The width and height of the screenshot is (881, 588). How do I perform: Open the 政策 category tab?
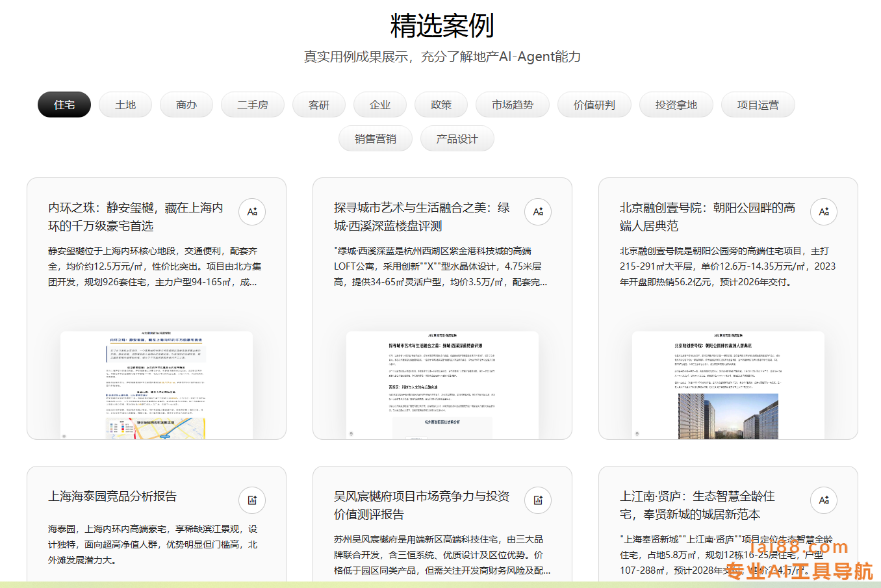pyautogui.click(x=441, y=105)
